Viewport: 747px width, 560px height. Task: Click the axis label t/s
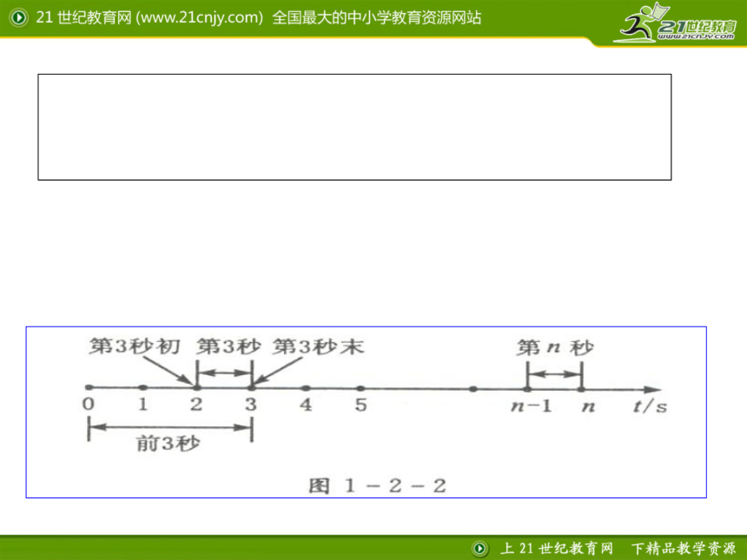(x=650, y=406)
